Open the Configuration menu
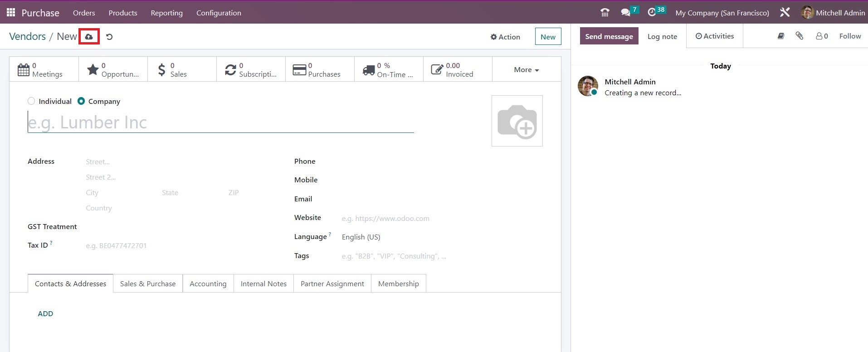The width and height of the screenshot is (868, 352). (x=219, y=13)
